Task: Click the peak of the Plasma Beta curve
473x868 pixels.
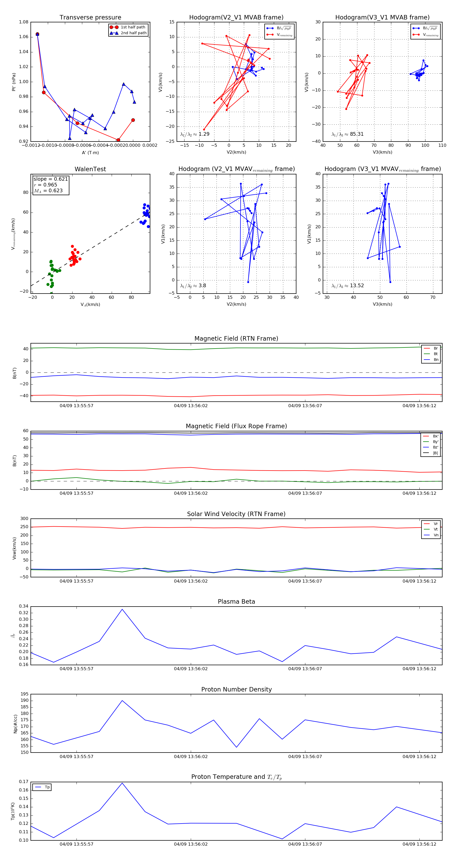Action: coord(122,609)
